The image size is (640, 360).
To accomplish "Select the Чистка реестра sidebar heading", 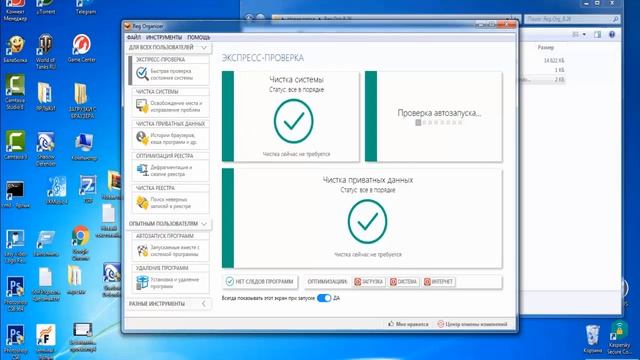I will (x=155, y=188).
